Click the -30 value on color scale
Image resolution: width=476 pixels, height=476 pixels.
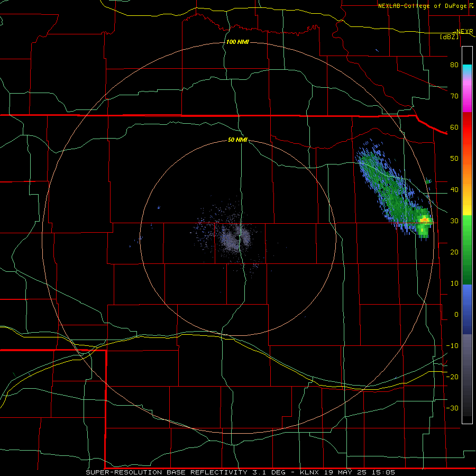pos(452,408)
